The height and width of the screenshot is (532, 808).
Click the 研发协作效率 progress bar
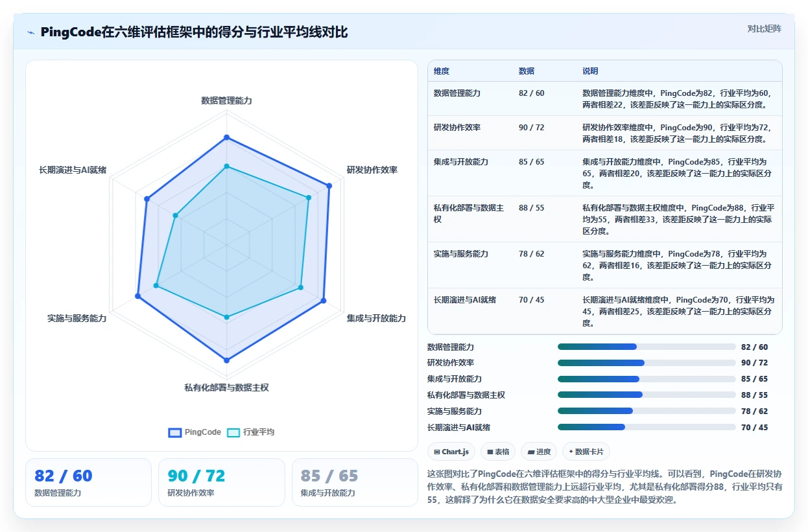tap(647, 363)
